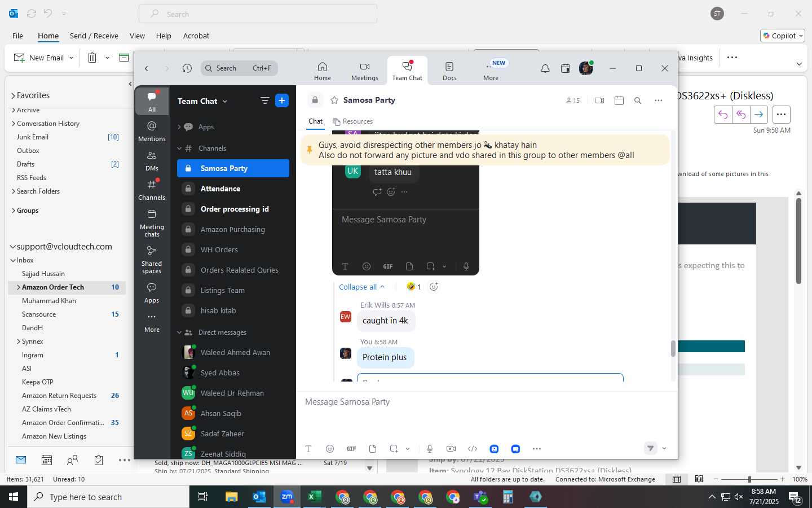Open the Zoom Home tab

point(323,71)
